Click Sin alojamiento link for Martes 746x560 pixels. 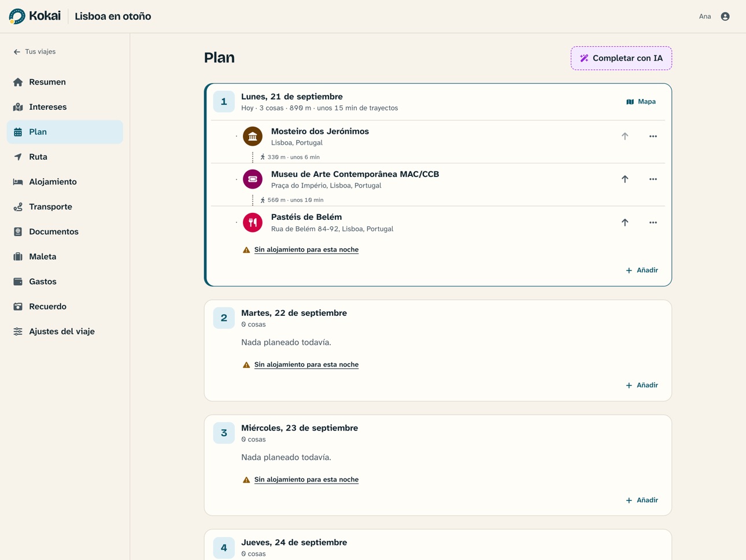tap(306, 364)
